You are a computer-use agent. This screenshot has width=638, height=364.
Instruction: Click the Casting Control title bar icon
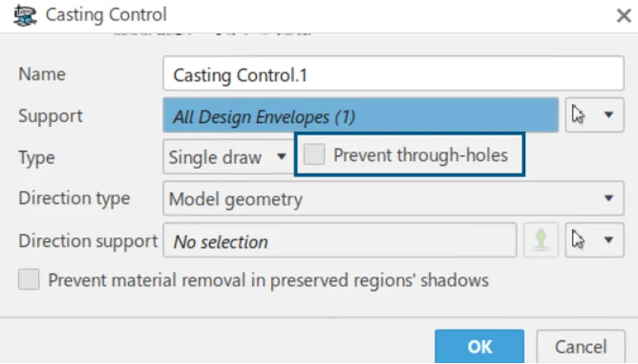pyautogui.click(x=25, y=14)
